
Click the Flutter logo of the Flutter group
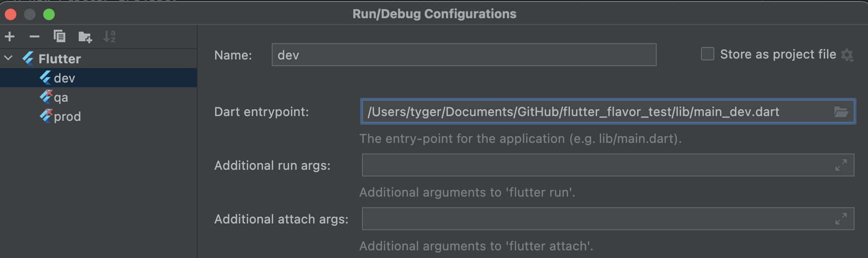[28, 59]
